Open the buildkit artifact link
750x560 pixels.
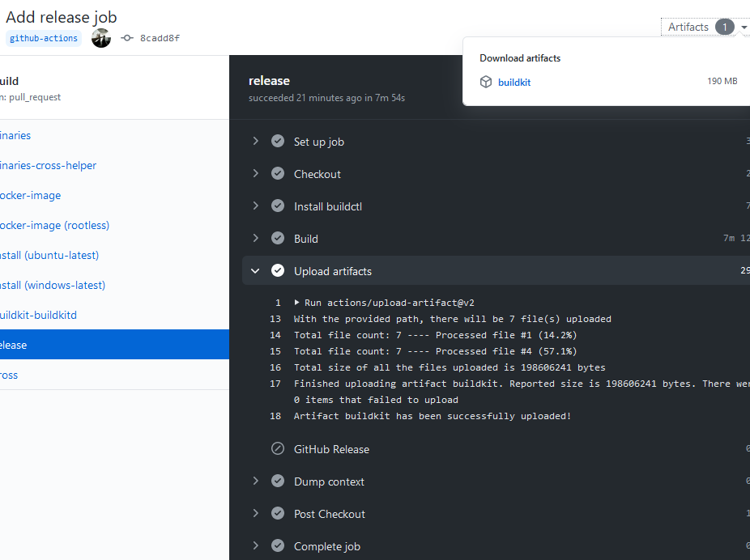pyautogui.click(x=514, y=81)
